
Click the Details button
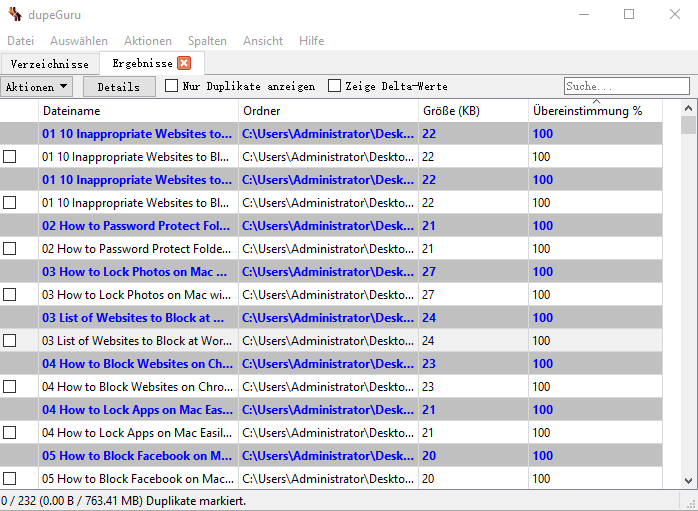(x=119, y=87)
